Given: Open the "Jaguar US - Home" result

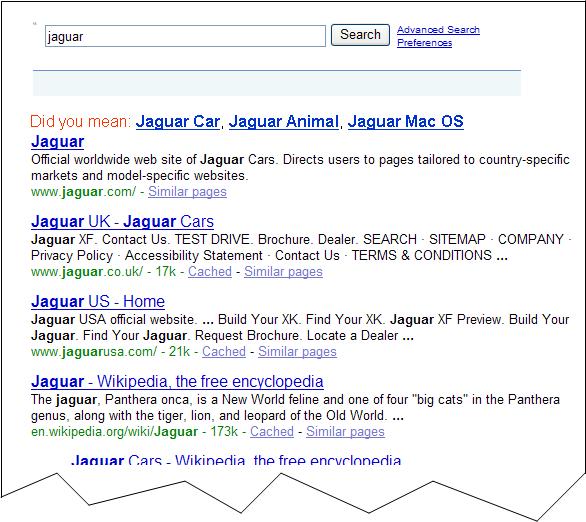Looking at the screenshot, I should tap(98, 302).
